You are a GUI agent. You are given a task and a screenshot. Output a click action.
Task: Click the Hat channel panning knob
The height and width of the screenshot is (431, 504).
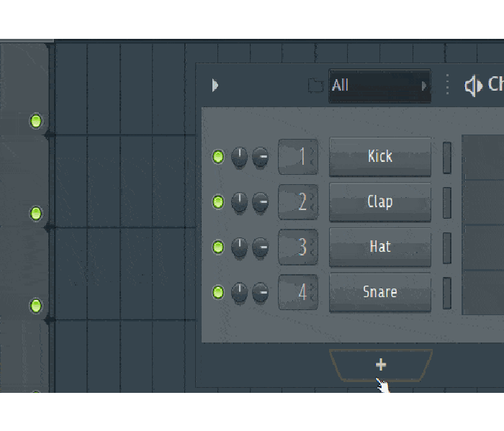(x=240, y=248)
